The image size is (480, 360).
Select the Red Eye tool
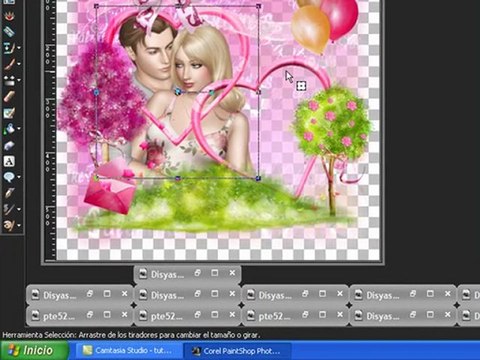pyautogui.click(x=9, y=16)
